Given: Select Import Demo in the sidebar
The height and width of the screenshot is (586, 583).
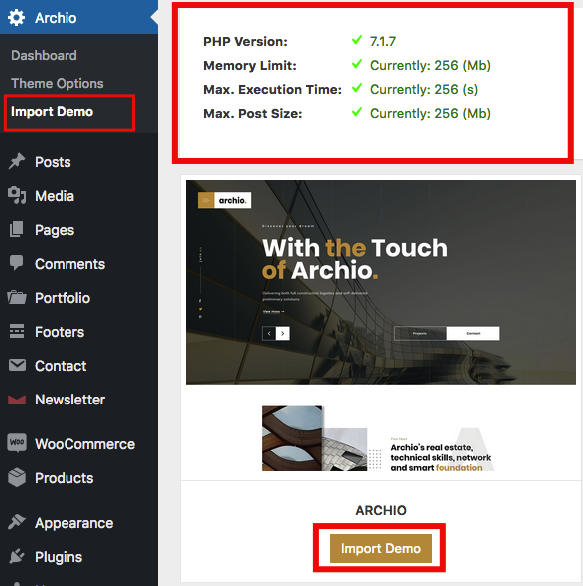Looking at the screenshot, I should click(x=52, y=111).
